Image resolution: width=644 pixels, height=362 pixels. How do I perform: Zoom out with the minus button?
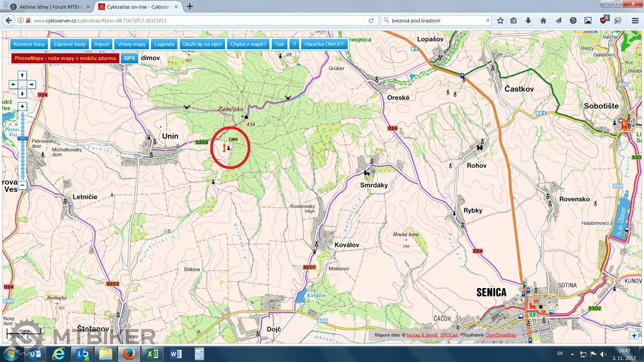(x=22, y=185)
